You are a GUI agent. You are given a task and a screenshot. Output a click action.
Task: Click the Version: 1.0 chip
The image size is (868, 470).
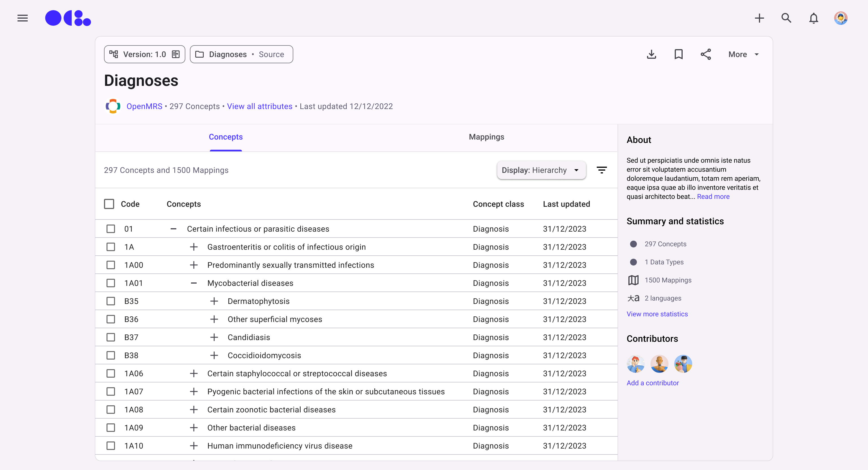[145, 54]
